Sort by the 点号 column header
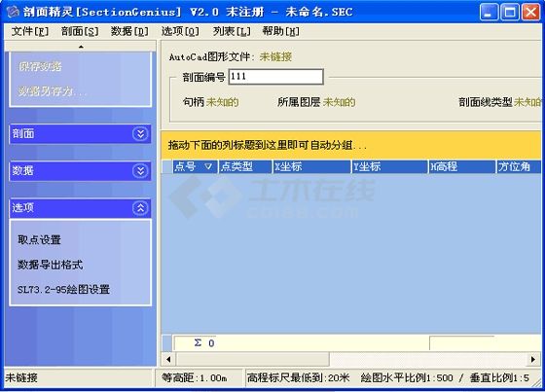545x392 pixels. click(195, 166)
